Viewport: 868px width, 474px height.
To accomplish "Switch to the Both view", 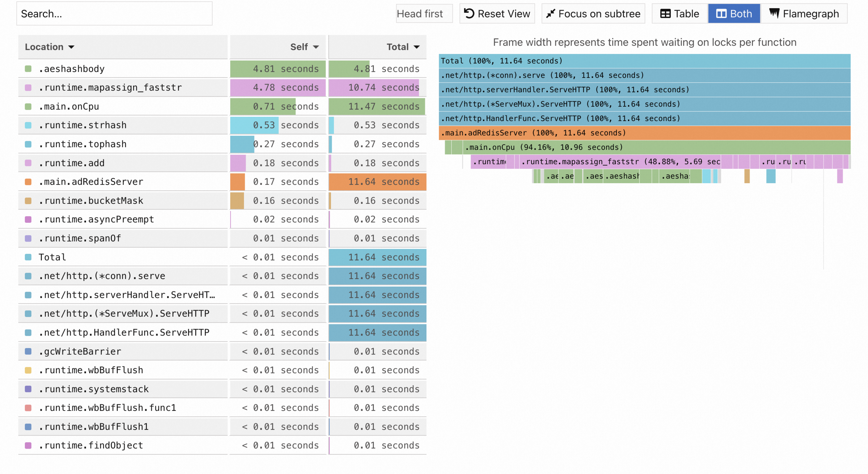I will tap(734, 13).
